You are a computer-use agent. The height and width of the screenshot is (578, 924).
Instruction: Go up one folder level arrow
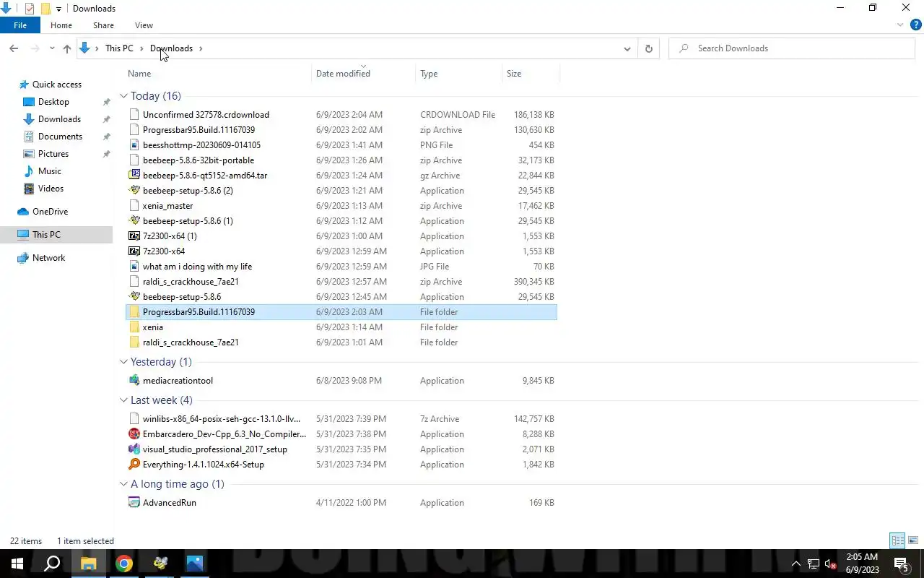pos(67,48)
